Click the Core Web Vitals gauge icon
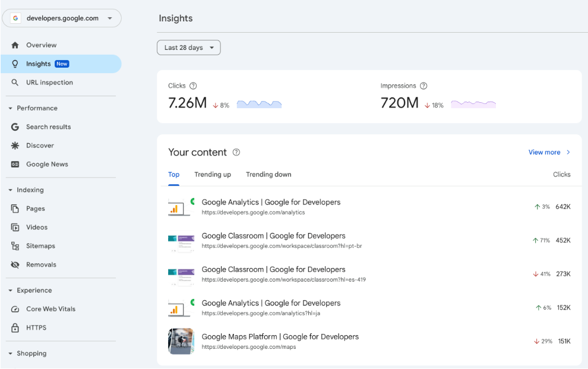Image resolution: width=588 pixels, height=369 pixels. (15, 310)
